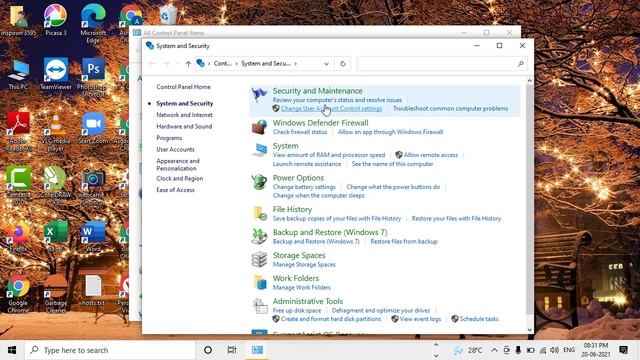
Task: Select Hardware and Sound in sidebar
Action: click(184, 127)
